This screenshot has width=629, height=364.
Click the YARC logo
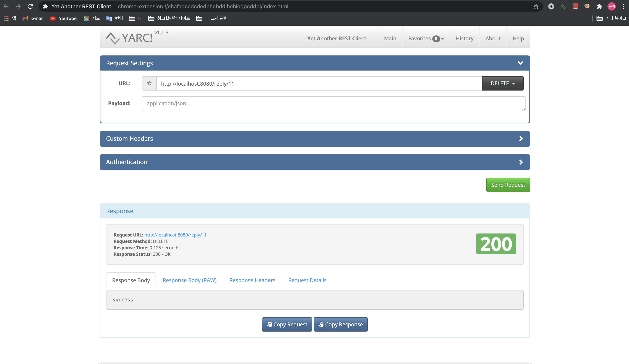129,38
